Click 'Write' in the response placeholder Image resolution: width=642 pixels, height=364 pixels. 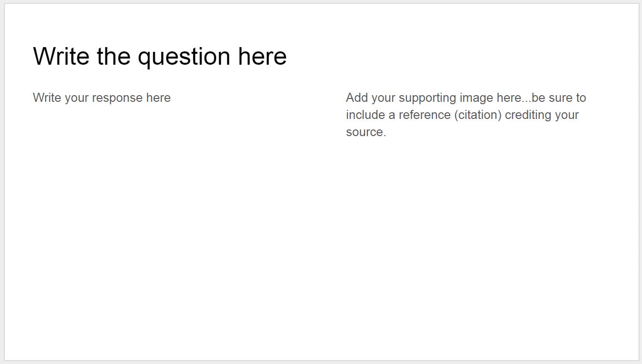pyautogui.click(x=47, y=98)
